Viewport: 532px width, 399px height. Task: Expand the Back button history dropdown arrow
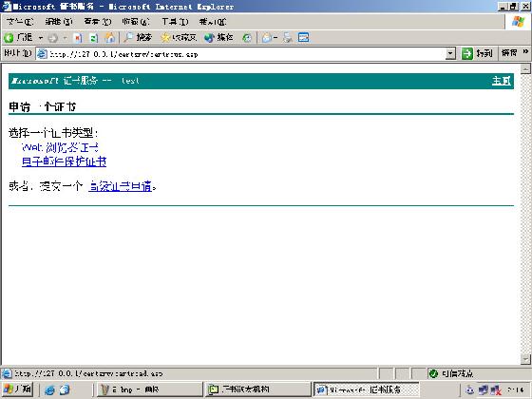40,38
